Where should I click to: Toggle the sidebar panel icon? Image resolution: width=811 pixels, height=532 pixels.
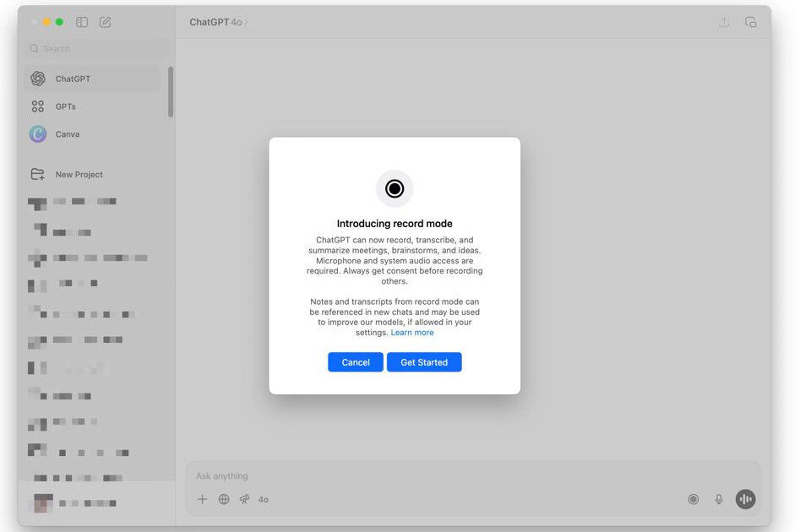point(82,22)
